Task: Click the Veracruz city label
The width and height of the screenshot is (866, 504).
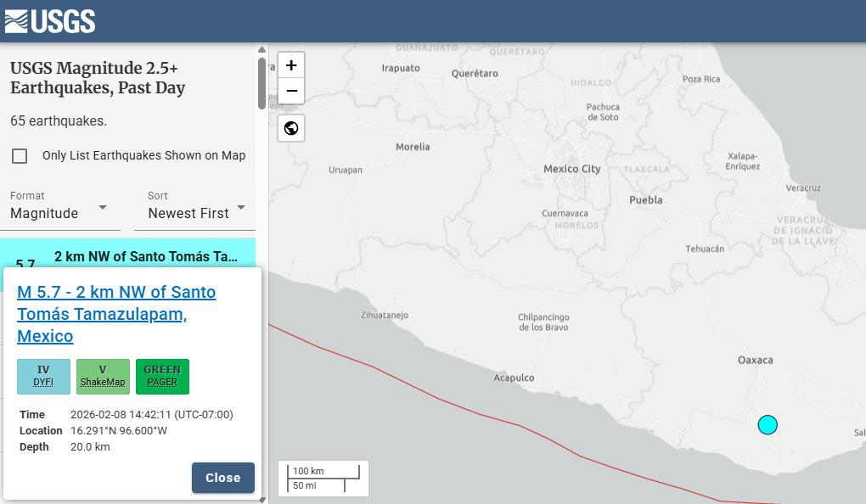Action: [803, 188]
